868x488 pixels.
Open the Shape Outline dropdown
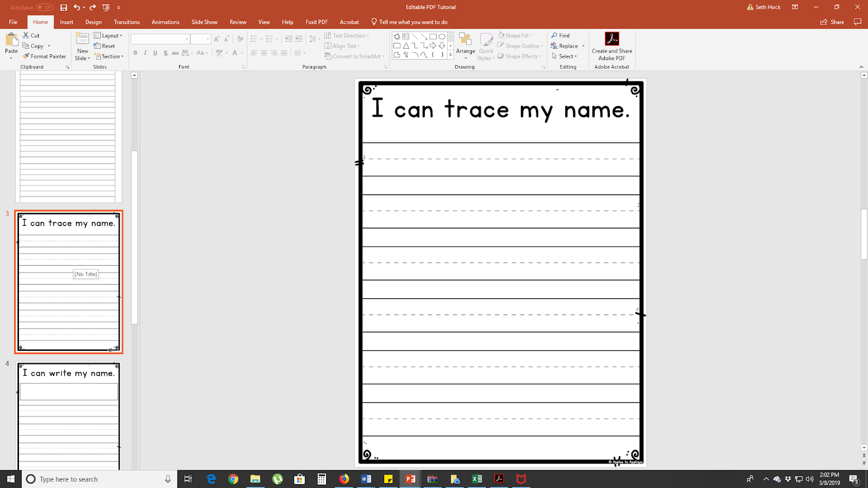tap(520, 46)
